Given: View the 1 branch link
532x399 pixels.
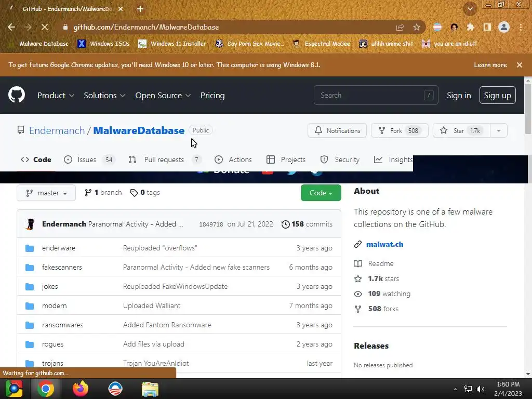Looking at the screenshot, I should (103, 193).
